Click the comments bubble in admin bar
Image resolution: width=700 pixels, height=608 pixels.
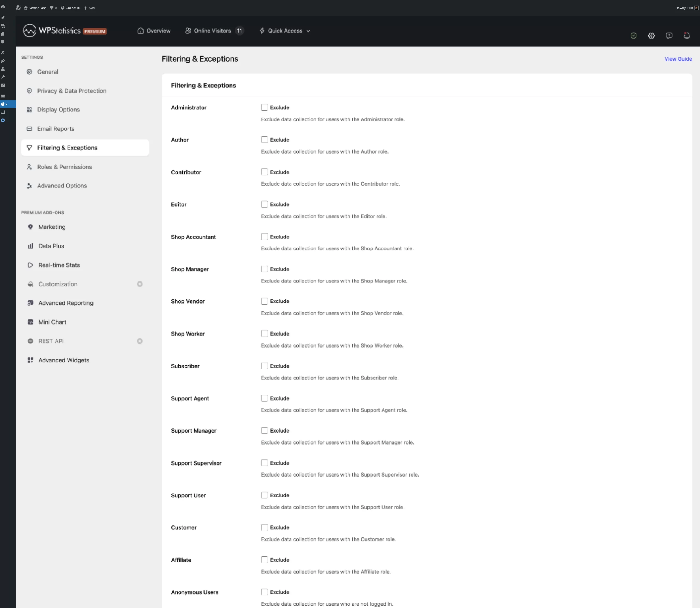click(x=53, y=8)
